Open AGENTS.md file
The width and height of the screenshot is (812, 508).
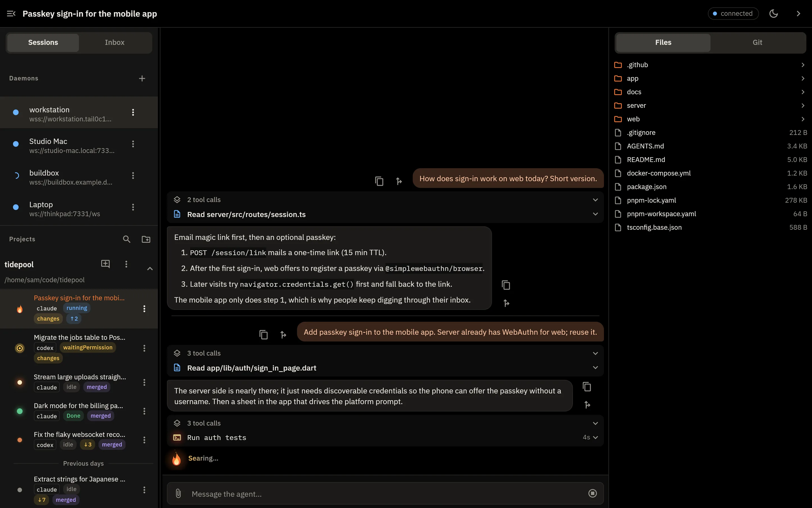710,146
